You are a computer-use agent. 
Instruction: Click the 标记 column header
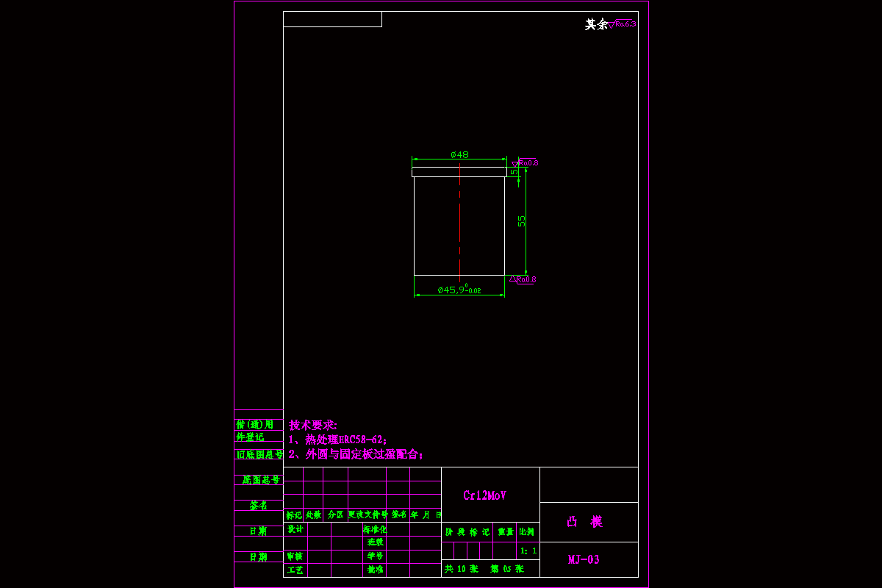pyautogui.click(x=294, y=515)
